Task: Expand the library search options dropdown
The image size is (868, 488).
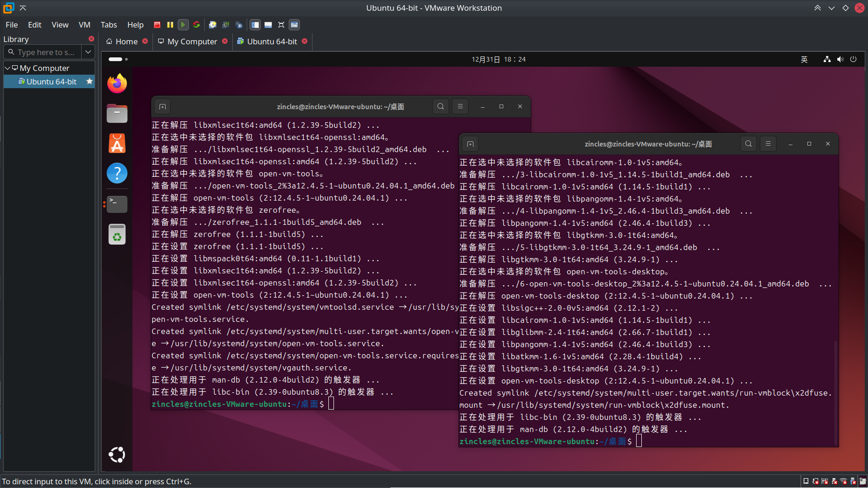Action: (x=88, y=52)
